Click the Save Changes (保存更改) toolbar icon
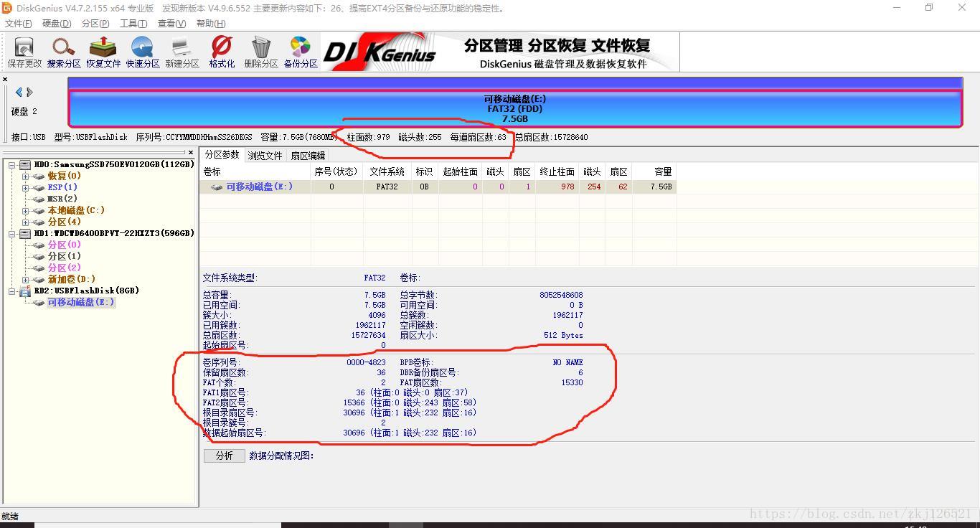 [x=24, y=52]
